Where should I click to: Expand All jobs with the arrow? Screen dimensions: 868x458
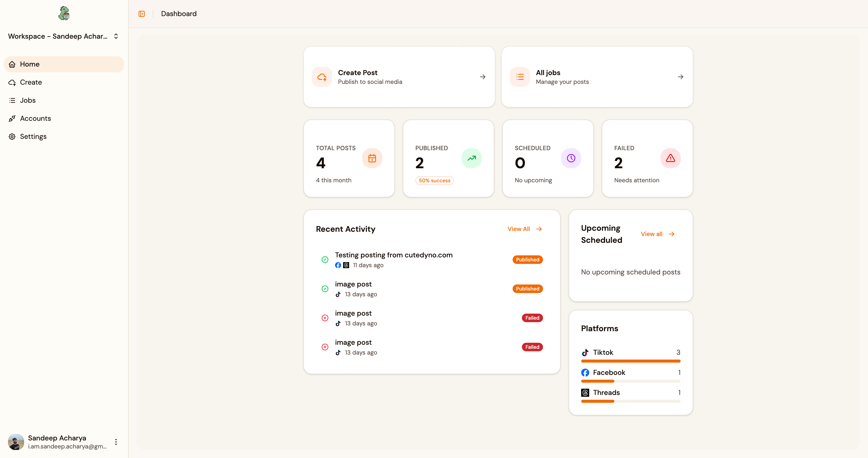coord(680,77)
